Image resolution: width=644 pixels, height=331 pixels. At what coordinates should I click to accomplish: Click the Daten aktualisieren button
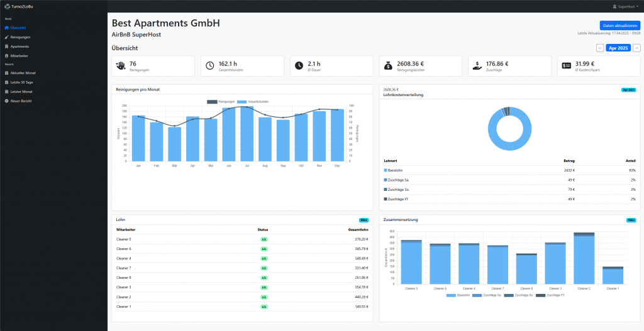point(619,25)
